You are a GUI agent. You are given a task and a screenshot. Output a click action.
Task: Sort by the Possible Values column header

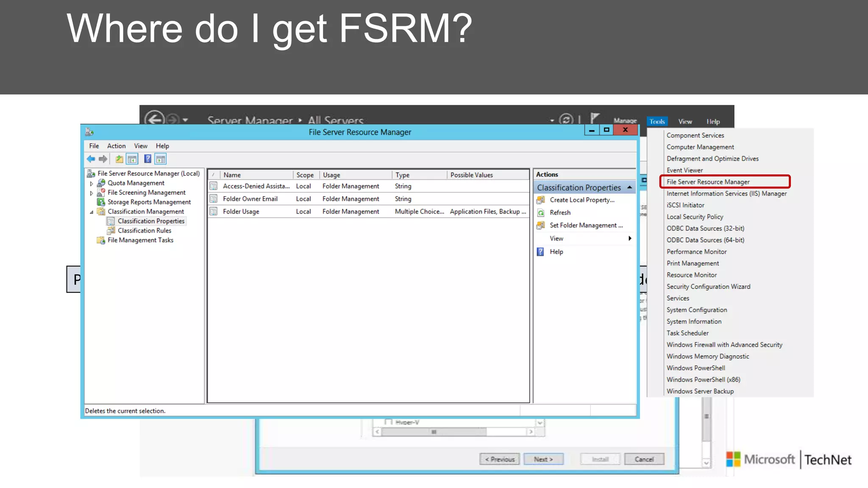tap(487, 175)
